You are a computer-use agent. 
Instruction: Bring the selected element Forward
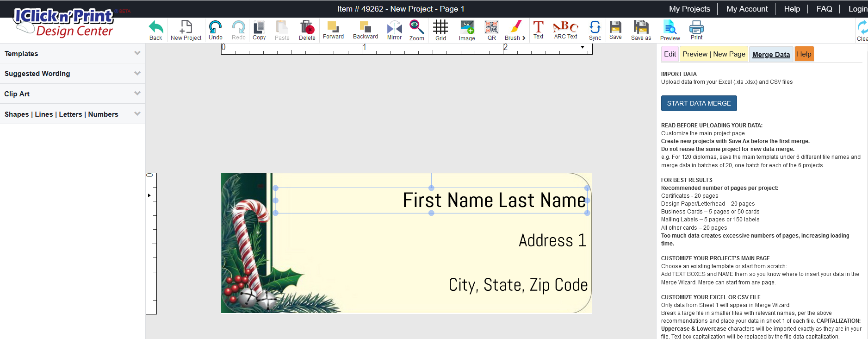[333, 30]
